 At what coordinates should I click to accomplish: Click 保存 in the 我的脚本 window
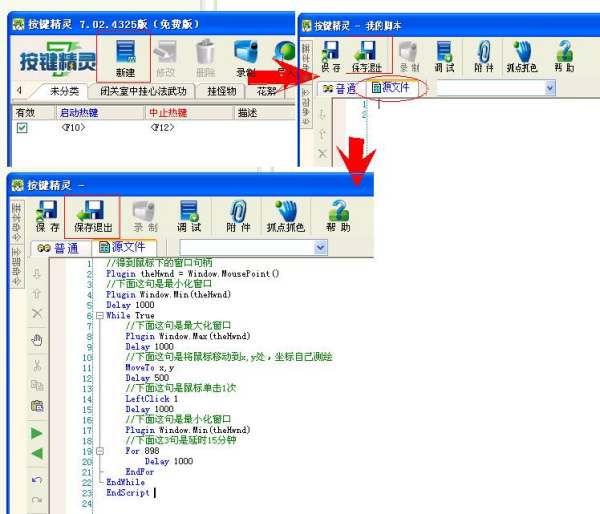tap(331, 57)
